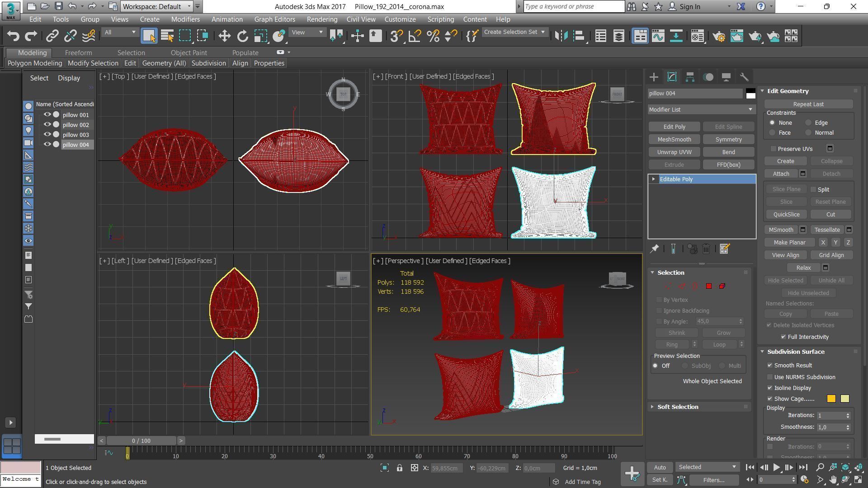Pin the modifier stack
Viewport: 868px width, 488px height.
tap(654, 249)
